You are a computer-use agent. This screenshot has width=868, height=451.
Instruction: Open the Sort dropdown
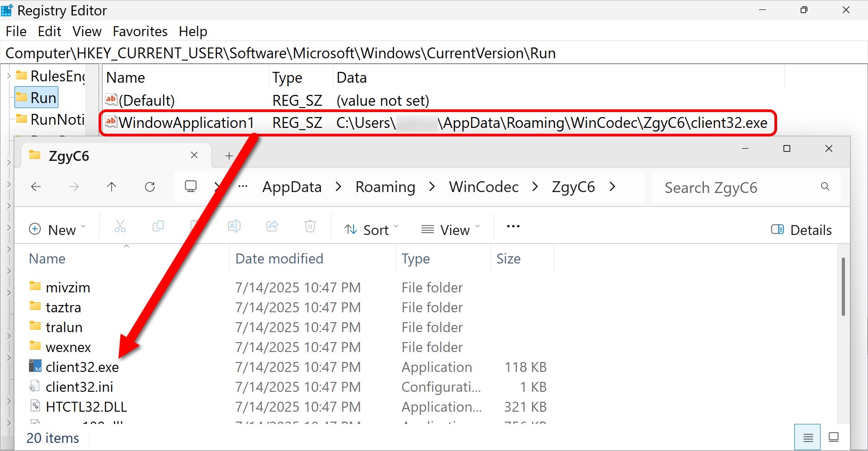click(x=372, y=230)
